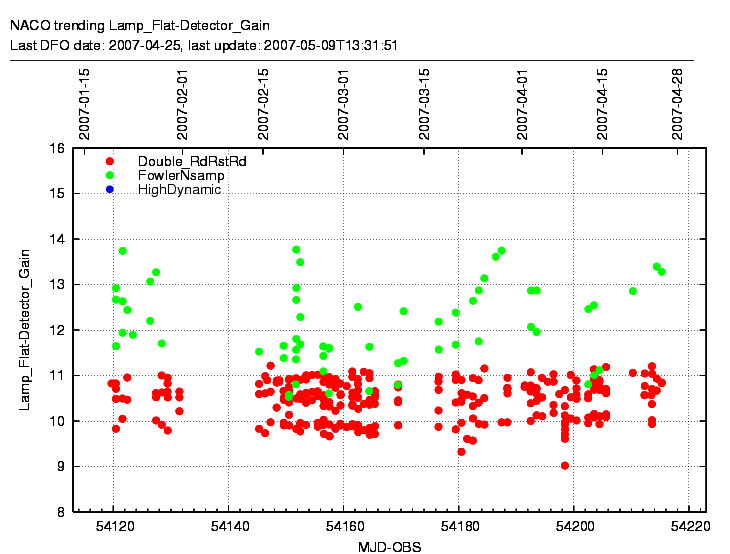Viewport: 730px width, 554px height.
Task: Click the plot title NACO trending Lamp_Flat-Detector_Gain
Action: click(x=139, y=25)
